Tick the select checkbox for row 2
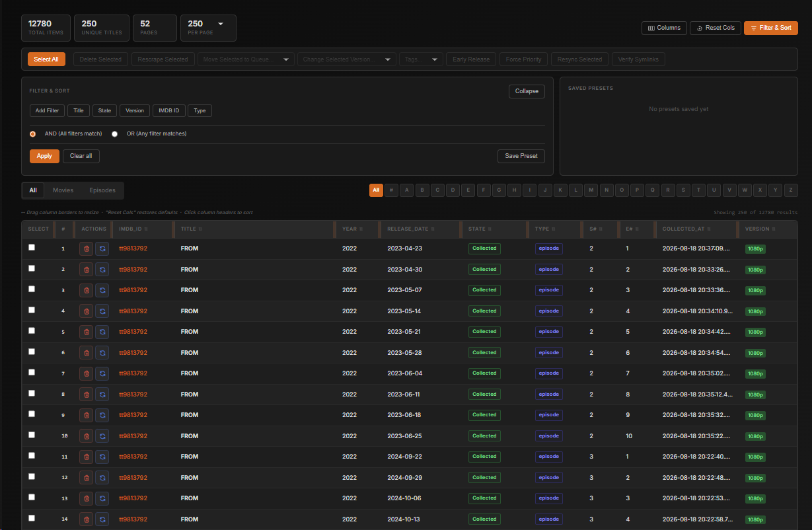The width and height of the screenshot is (812, 530). [x=32, y=268]
